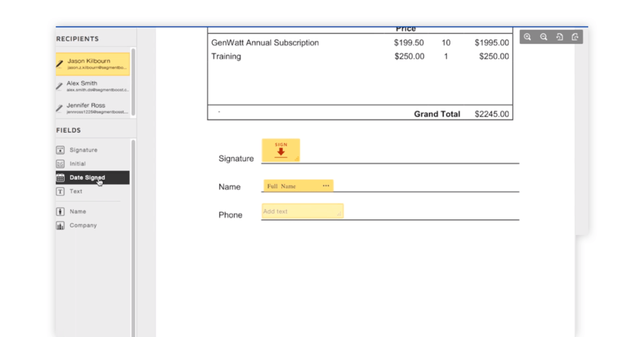
Task: Select the Signature field icon
Action: click(x=60, y=150)
